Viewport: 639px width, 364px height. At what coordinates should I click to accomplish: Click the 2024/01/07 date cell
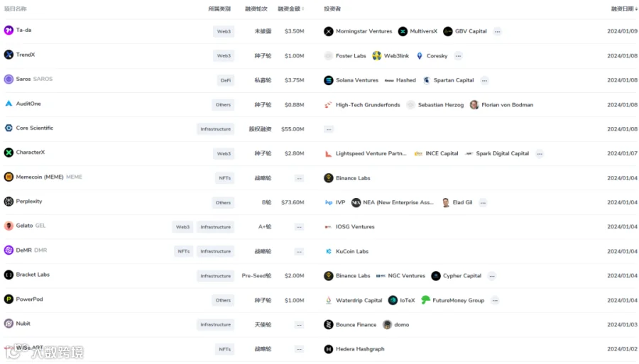click(x=622, y=153)
